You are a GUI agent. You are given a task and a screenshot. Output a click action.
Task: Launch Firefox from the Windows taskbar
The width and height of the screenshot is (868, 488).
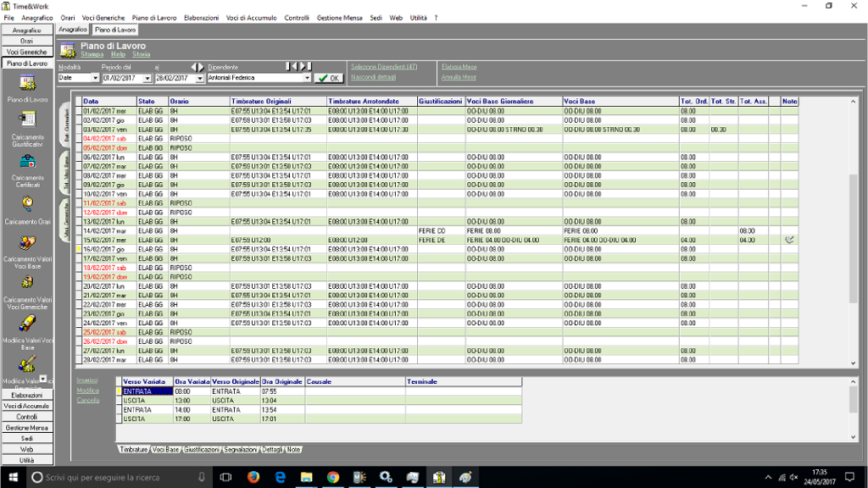253,478
